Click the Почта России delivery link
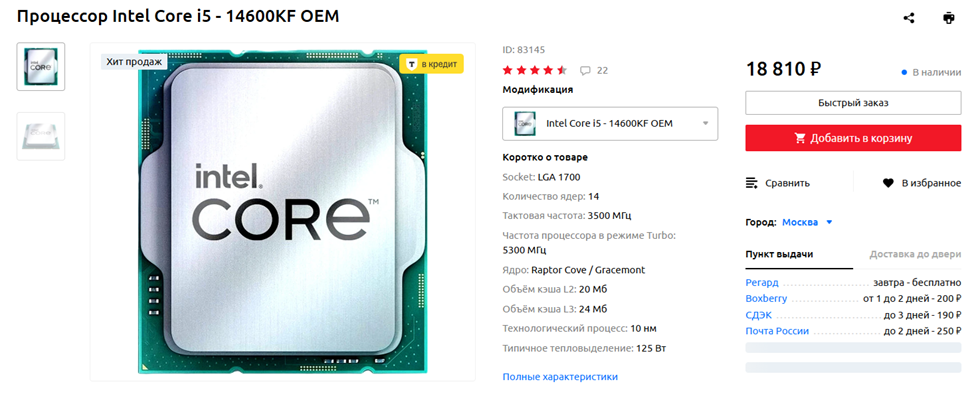 777,331
